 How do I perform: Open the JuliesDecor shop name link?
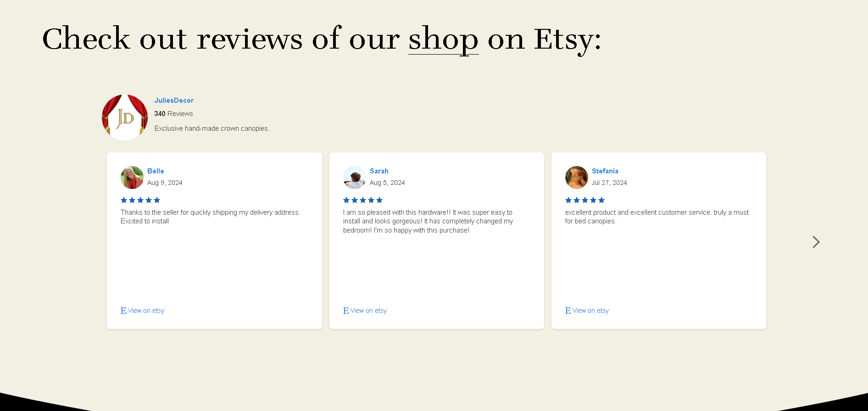(x=174, y=100)
